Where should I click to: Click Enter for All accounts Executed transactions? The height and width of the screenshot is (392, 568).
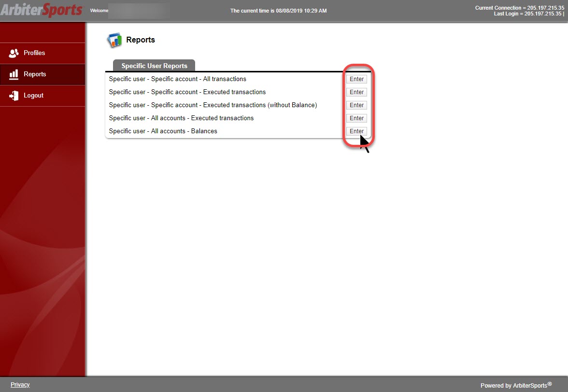coord(356,118)
